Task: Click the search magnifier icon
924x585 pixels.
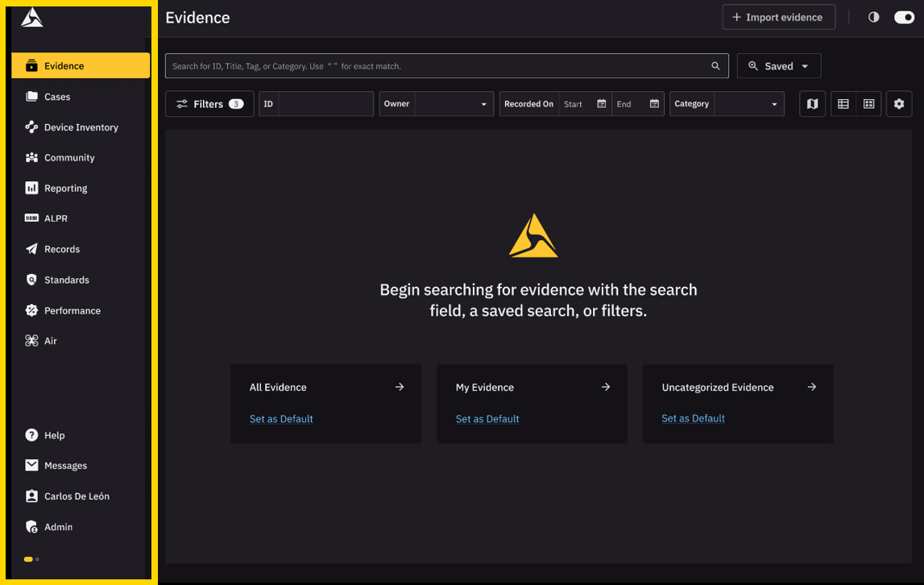Action: point(715,66)
